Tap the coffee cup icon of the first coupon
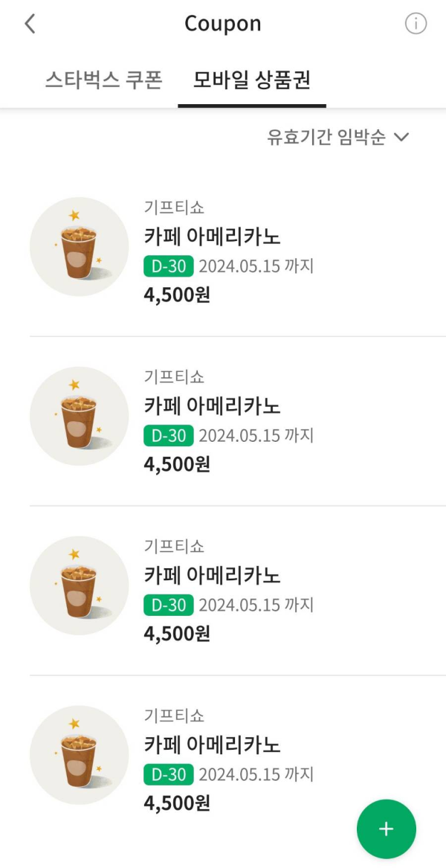The width and height of the screenshot is (446, 868). [x=79, y=245]
